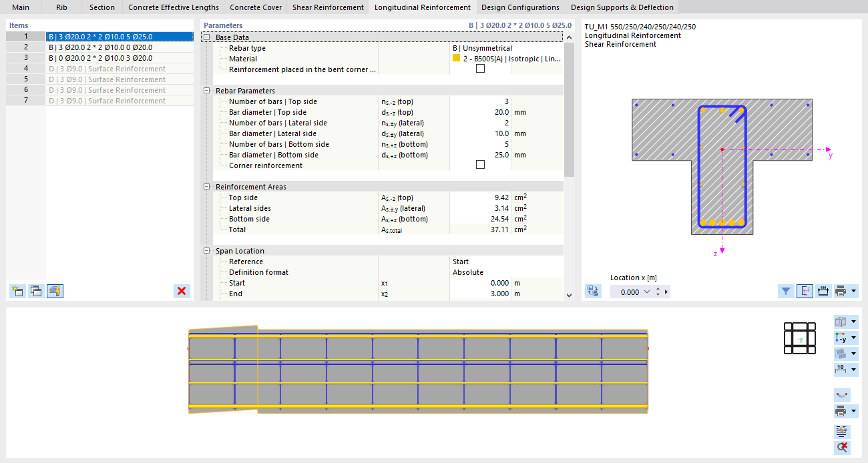Image resolution: width=868 pixels, height=463 pixels.
Task: Click the view navigation cube -y face
Action: [800, 339]
